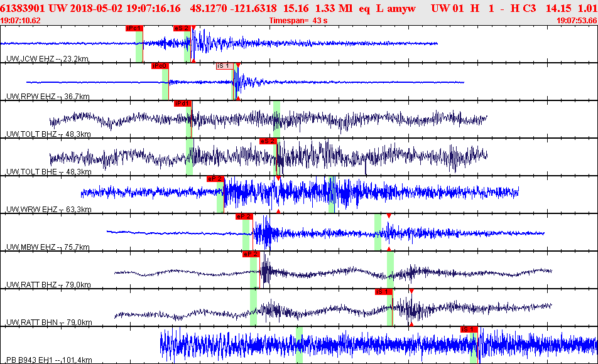598x364 pixels.
Task: Click the iS 1 pick flag on PB.B943 EH1
Action: click(x=469, y=329)
